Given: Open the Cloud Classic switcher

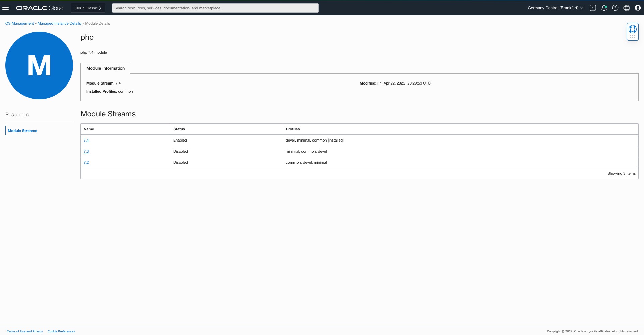Looking at the screenshot, I should point(87,8).
